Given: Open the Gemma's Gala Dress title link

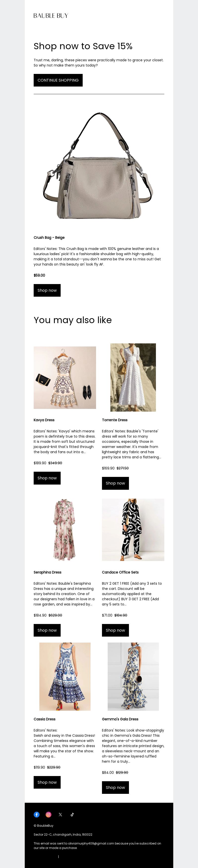Looking at the screenshot, I should [120, 719].
